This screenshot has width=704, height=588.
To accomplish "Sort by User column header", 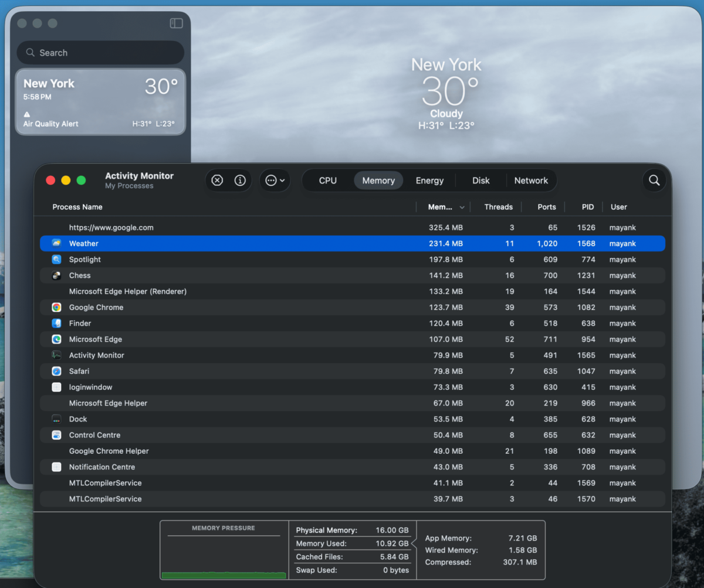I will point(619,207).
